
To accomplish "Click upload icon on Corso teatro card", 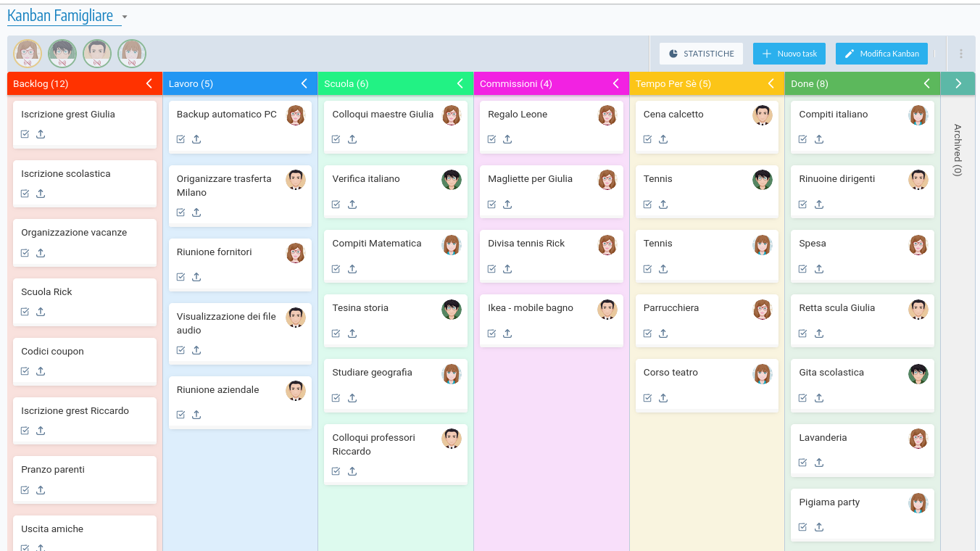I will [x=663, y=398].
